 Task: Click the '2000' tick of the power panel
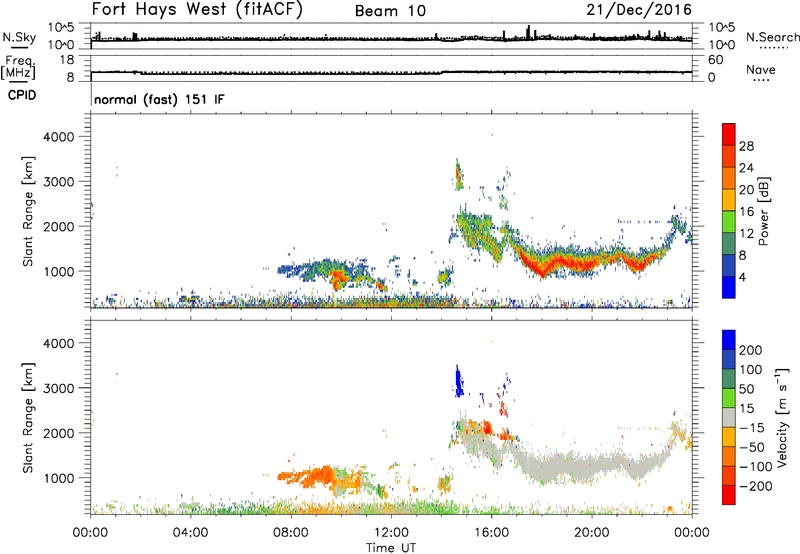coord(59,226)
